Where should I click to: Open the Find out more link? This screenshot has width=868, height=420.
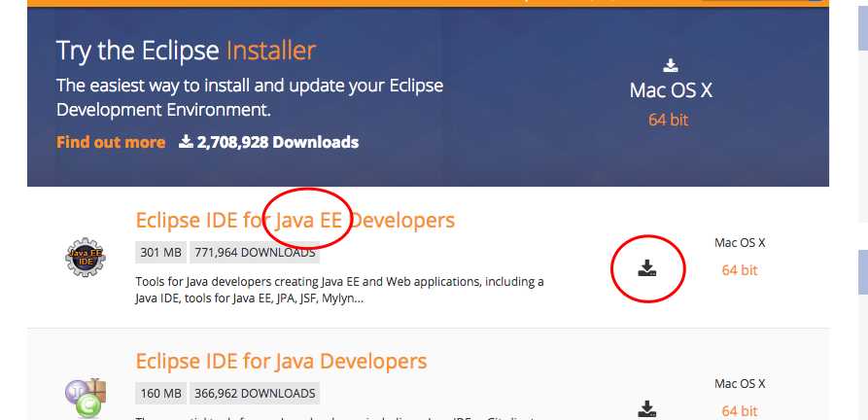pyautogui.click(x=111, y=142)
